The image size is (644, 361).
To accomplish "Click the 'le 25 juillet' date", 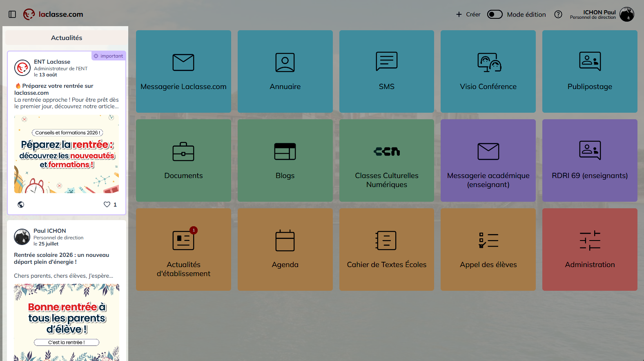I will pos(46,244).
